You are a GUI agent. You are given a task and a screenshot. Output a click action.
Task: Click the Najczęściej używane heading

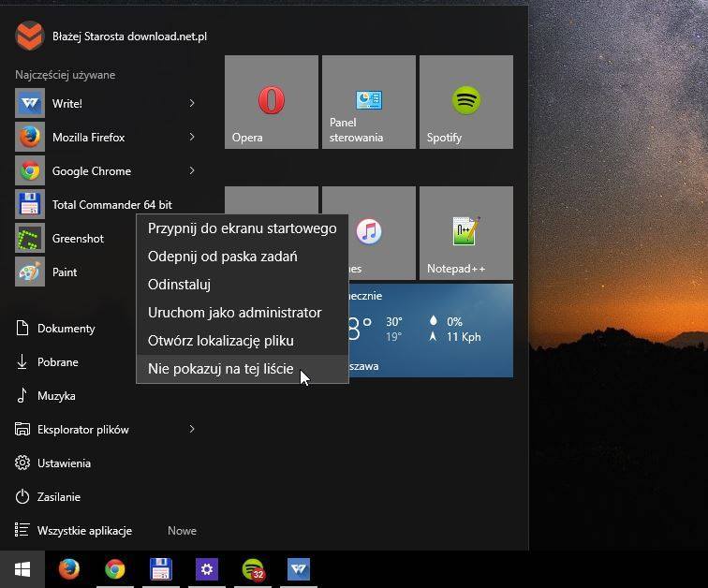tap(65, 75)
